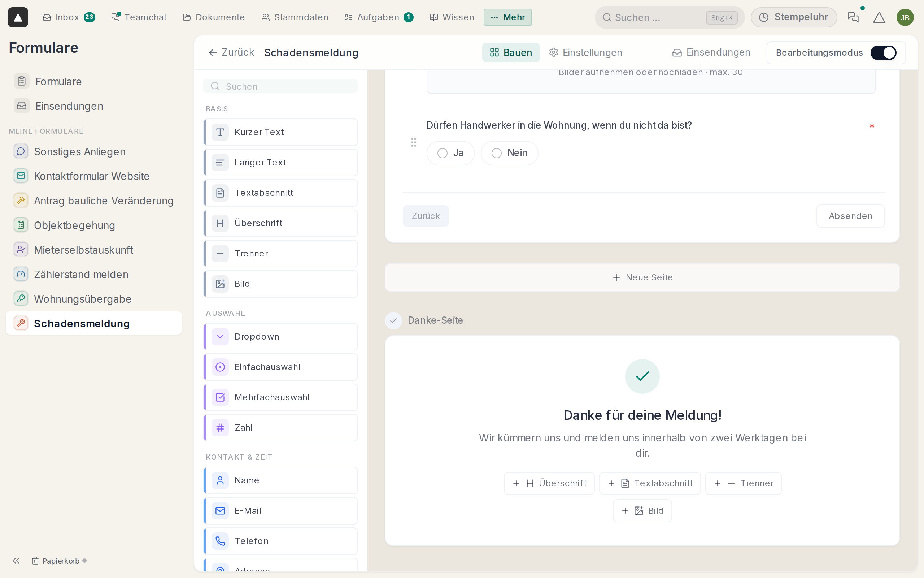Screen dimensions: 924x578
Task: Click the Stempeluhr button
Action: click(794, 17)
